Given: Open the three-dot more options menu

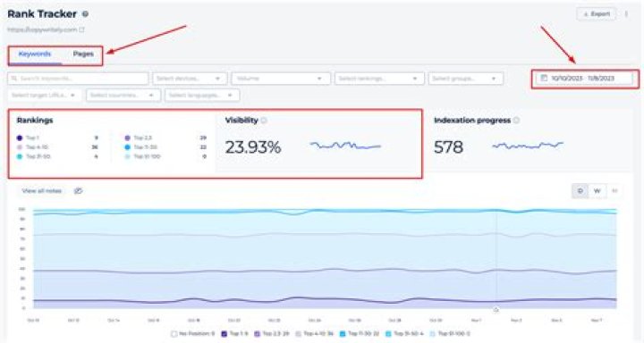Looking at the screenshot, I should 626,14.
